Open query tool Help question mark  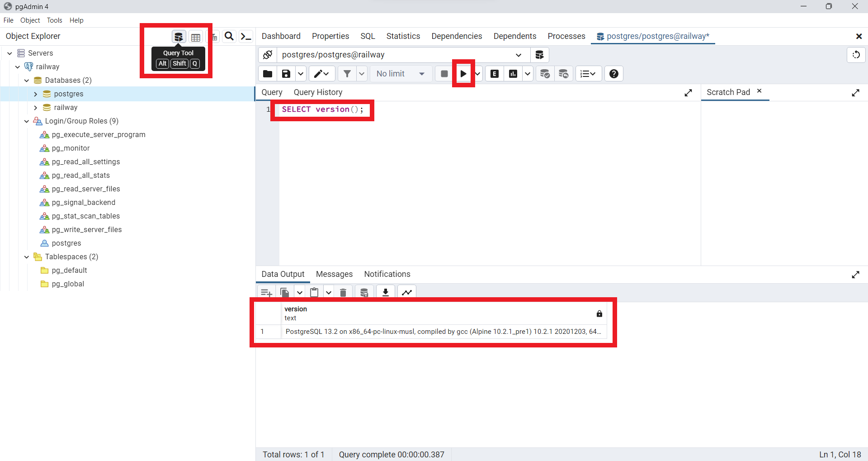point(614,74)
